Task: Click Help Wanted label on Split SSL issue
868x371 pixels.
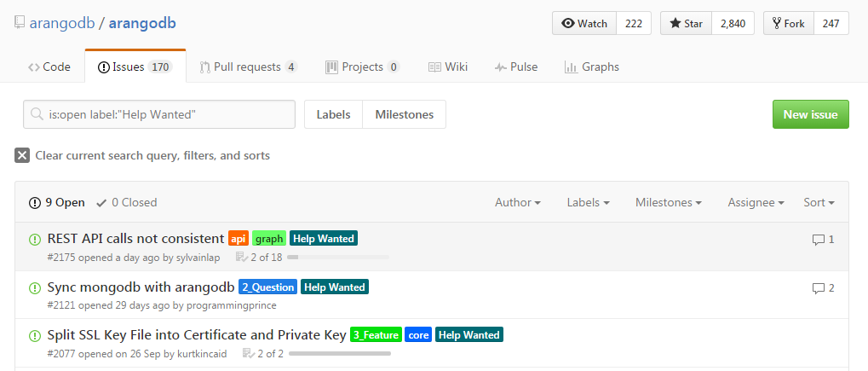Action: coord(469,334)
